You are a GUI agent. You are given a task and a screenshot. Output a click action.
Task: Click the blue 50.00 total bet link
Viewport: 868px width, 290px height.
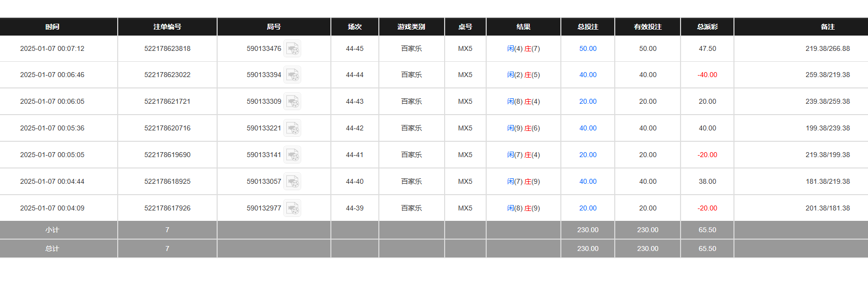588,49
